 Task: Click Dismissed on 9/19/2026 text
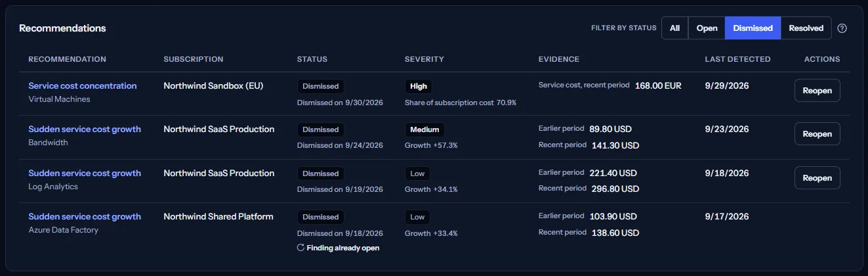340,189
